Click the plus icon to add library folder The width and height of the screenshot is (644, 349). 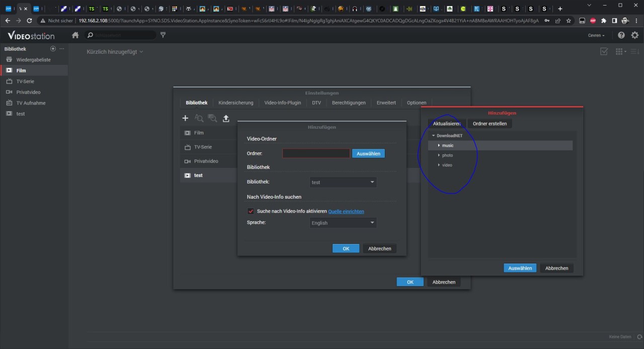click(x=185, y=118)
